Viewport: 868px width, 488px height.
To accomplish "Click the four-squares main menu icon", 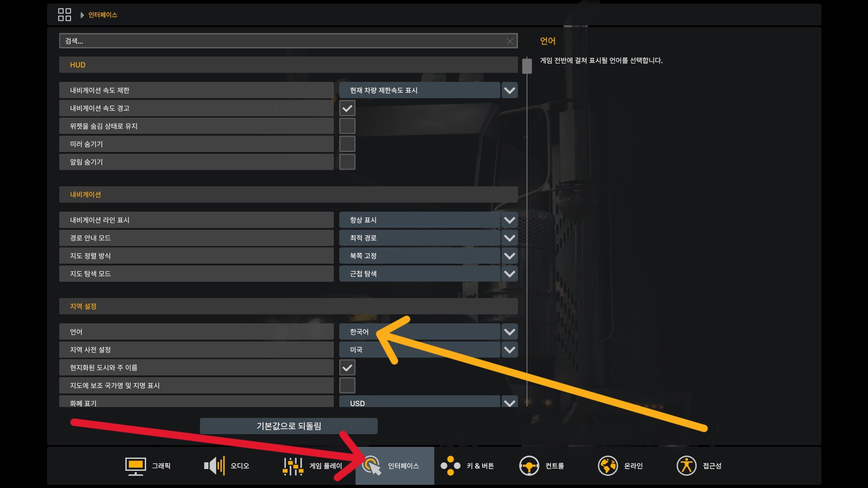I will (x=65, y=14).
